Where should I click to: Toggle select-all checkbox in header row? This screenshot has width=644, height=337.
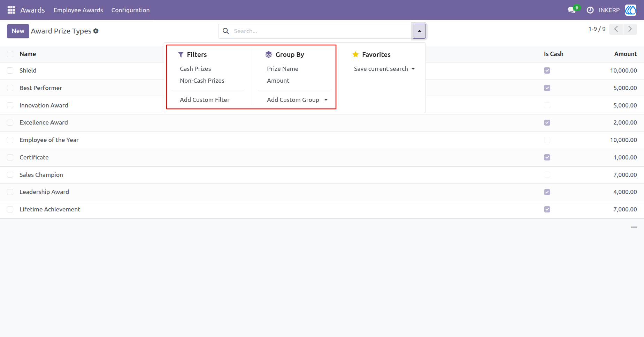click(x=10, y=54)
